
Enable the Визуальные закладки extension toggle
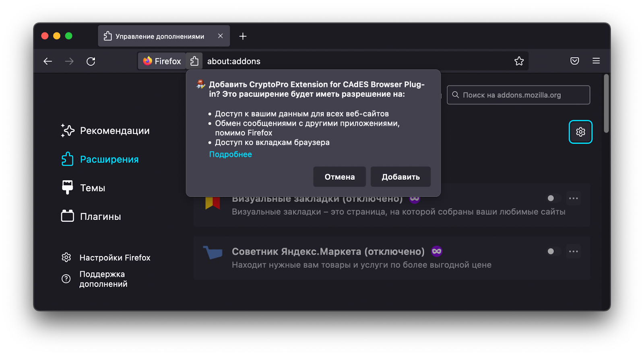(553, 198)
